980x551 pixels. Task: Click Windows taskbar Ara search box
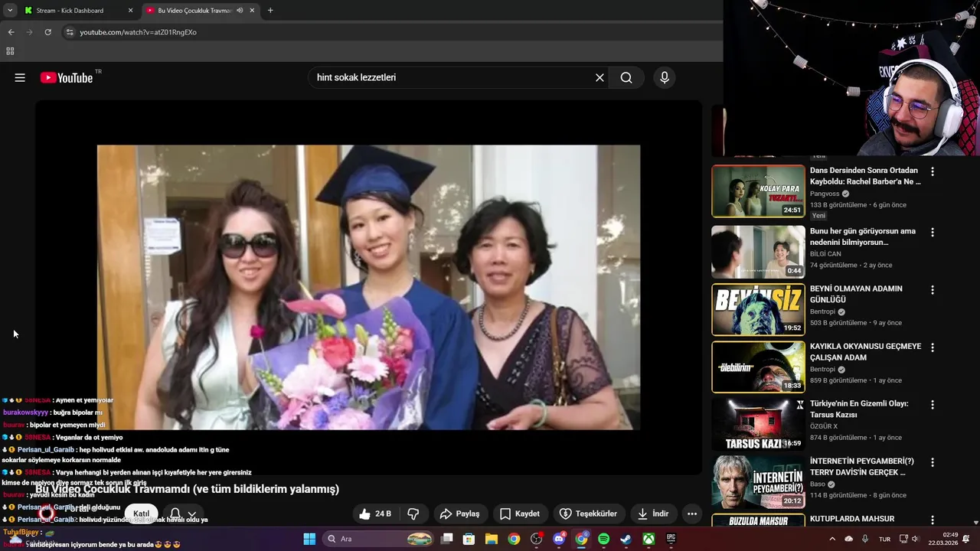click(x=379, y=540)
